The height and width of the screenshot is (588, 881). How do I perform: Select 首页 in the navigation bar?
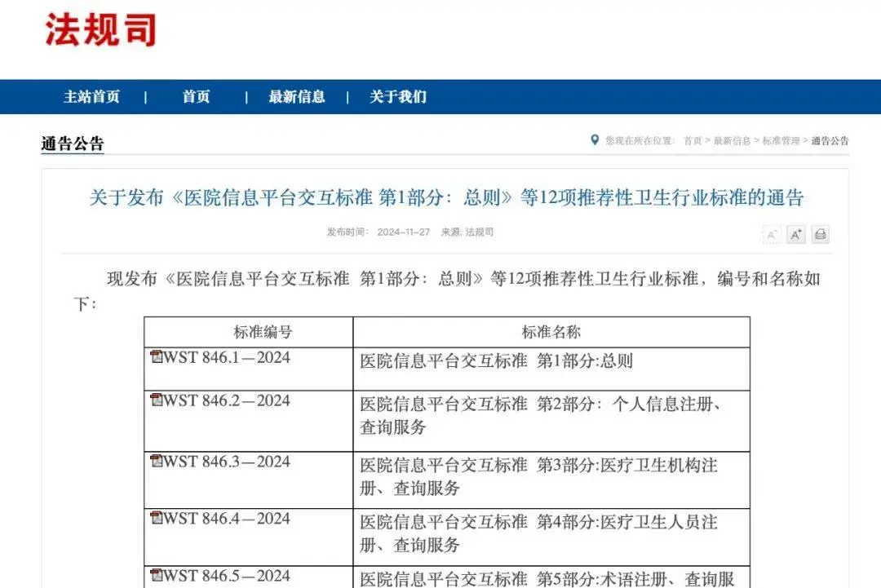(x=196, y=96)
